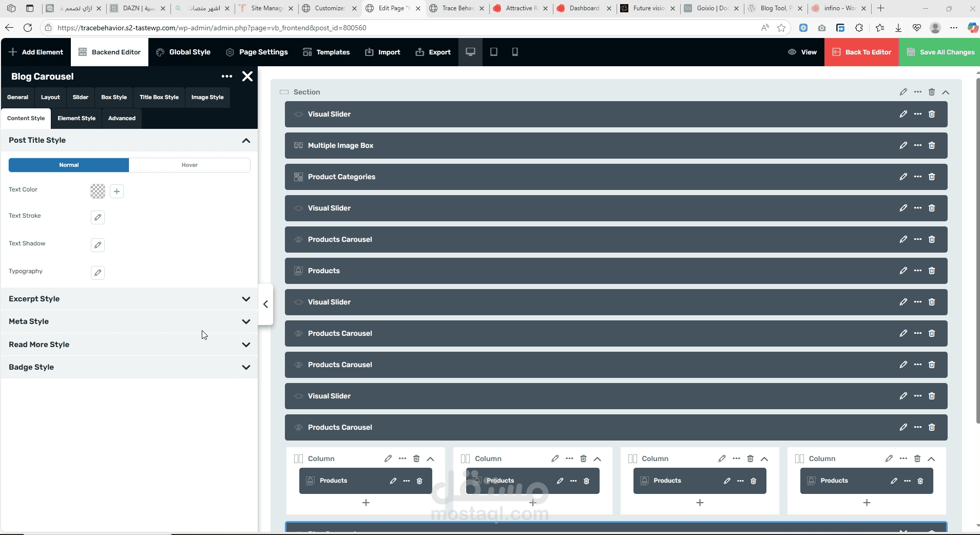Switch to desktop preview mode
980x535 pixels.
click(470, 52)
